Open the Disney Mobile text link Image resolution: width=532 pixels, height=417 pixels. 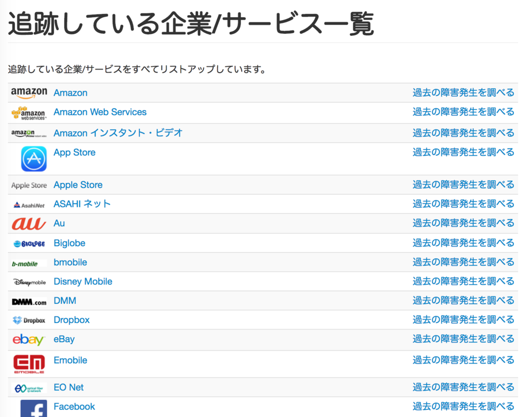pyautogui.click(x=83, y=282)
